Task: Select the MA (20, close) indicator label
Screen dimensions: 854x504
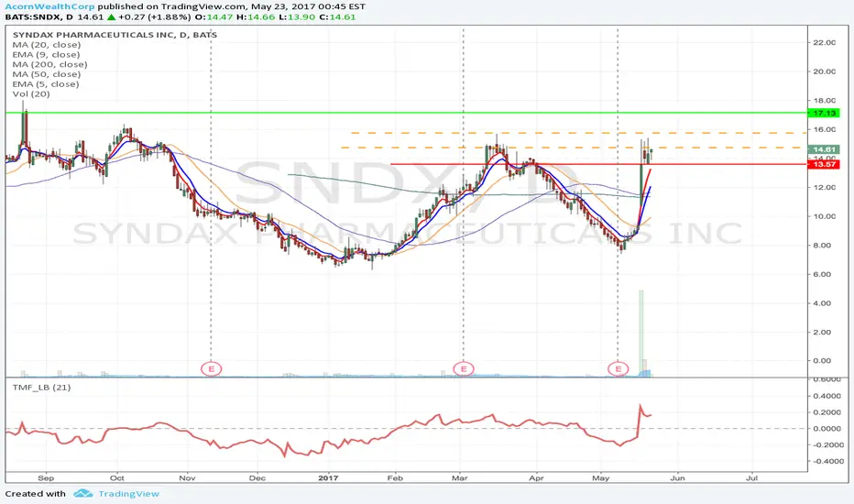Action: (x=47, y=45)
